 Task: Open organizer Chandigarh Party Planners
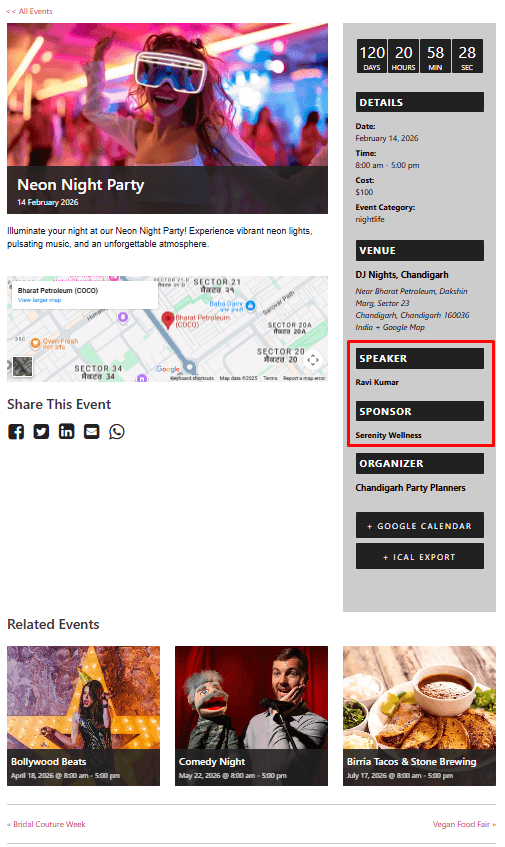410,488
